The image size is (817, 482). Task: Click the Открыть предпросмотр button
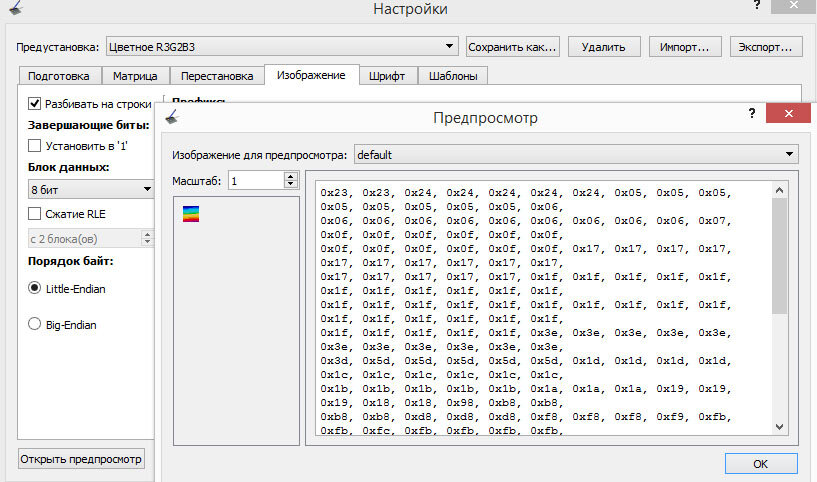tap(81, 459)
